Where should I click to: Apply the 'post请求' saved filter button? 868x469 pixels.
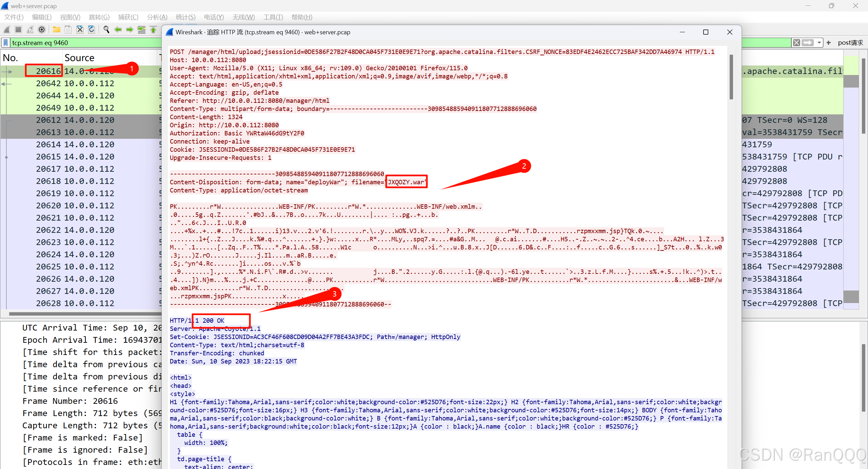(x=850, y=43)
